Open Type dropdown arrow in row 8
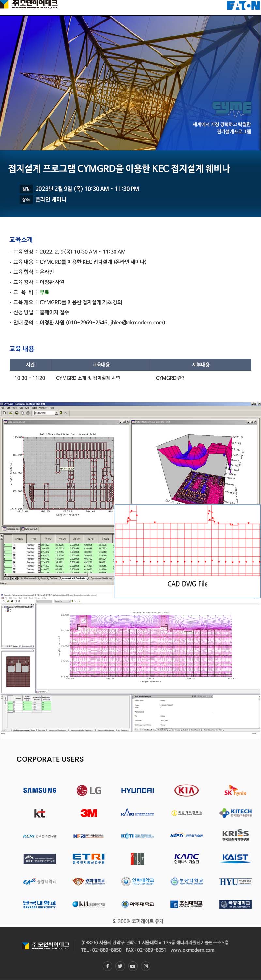Image resolution: width=261 pixels, height=980 pixels. (x=39, y=569)
